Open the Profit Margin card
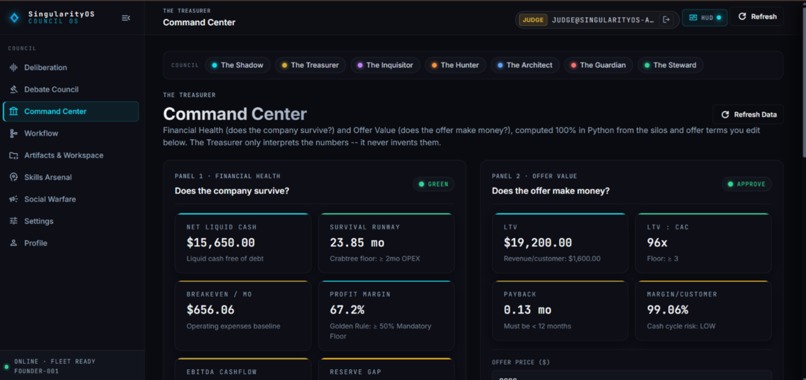806x380 pixels. [x=386, y=316]
